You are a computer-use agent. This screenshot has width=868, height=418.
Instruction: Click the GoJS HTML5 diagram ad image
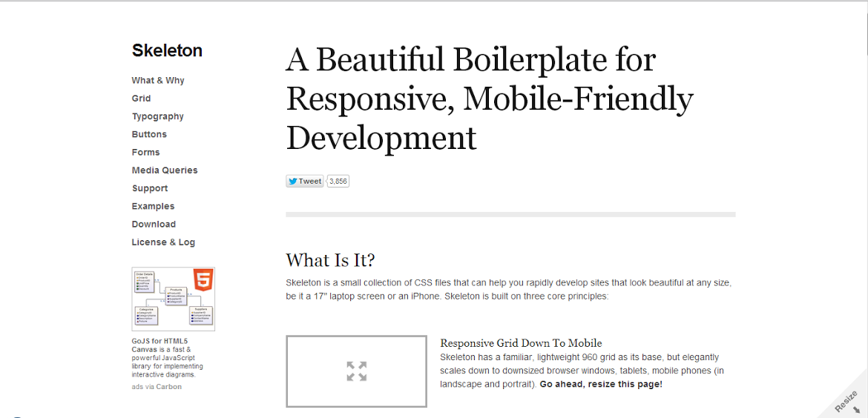point(174,299)
